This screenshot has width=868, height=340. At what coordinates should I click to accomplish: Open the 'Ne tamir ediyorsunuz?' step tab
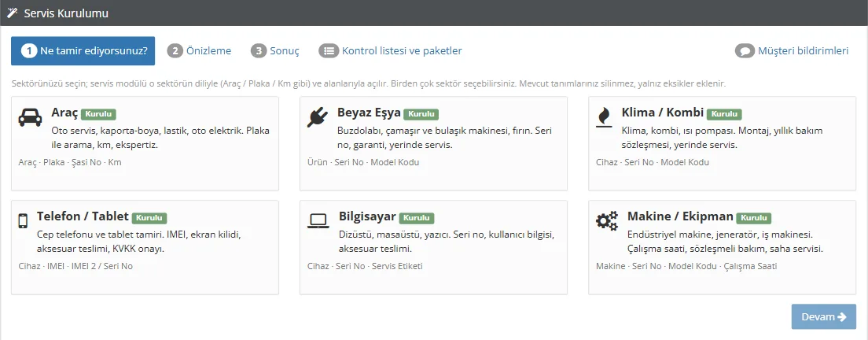(x=83, y=51)
